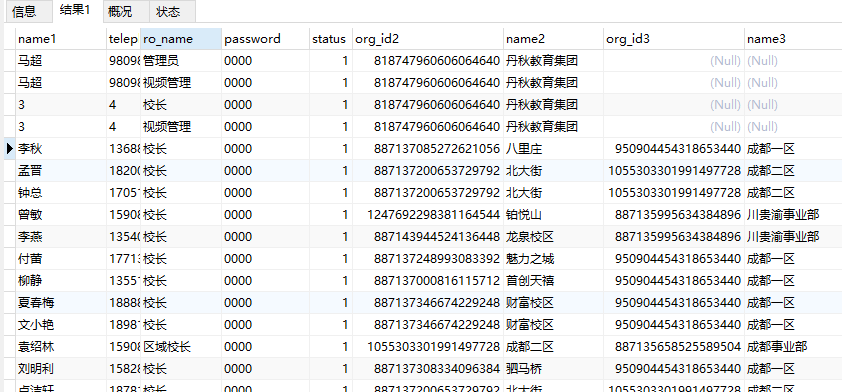Select the 魅力之城 name2 cell

pyautogui.click(x=554, y=259)
